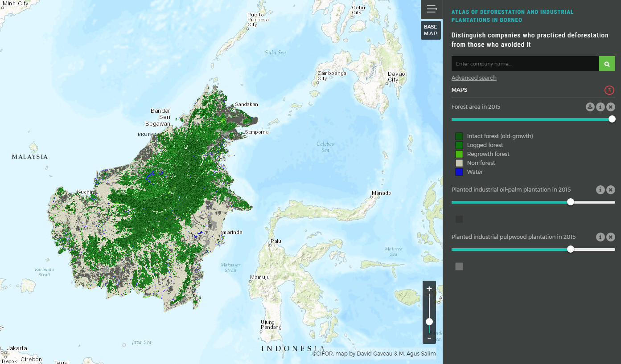Enable the checkbox under the oil-palm plantation layer
Viewport: 621px width, 364px height.
459,219
